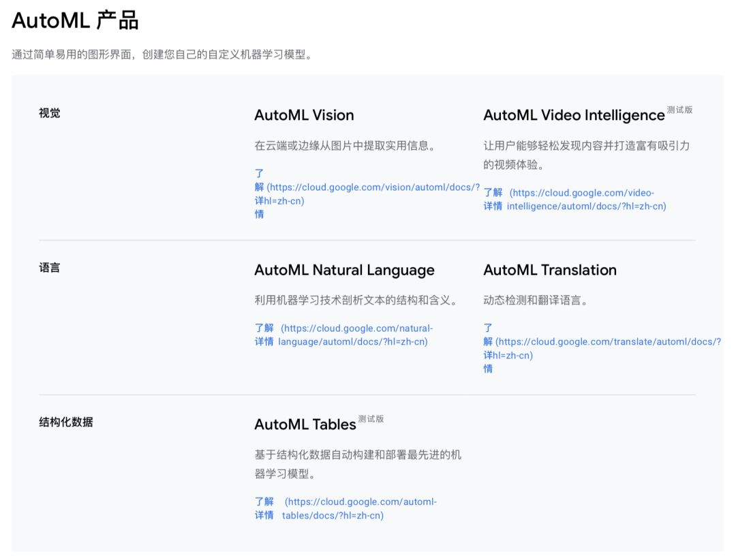Click the 结构化数据 category label

click(x=65, y=422)
